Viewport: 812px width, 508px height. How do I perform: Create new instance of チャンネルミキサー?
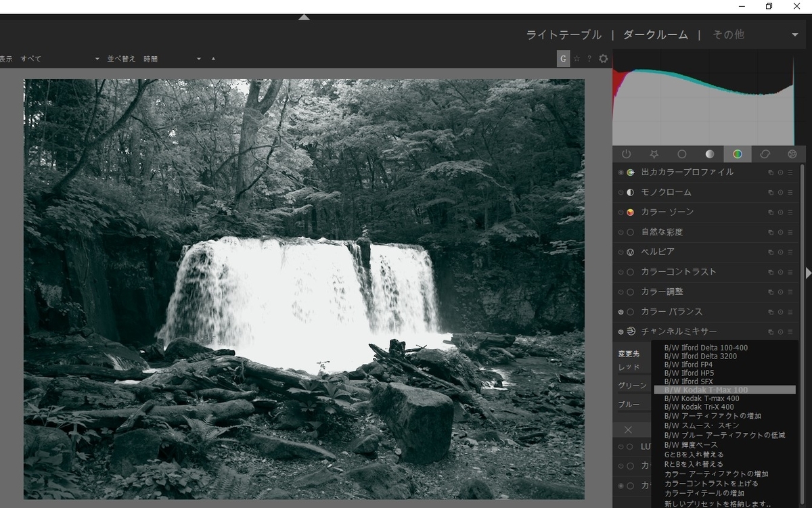pos(770,332)
